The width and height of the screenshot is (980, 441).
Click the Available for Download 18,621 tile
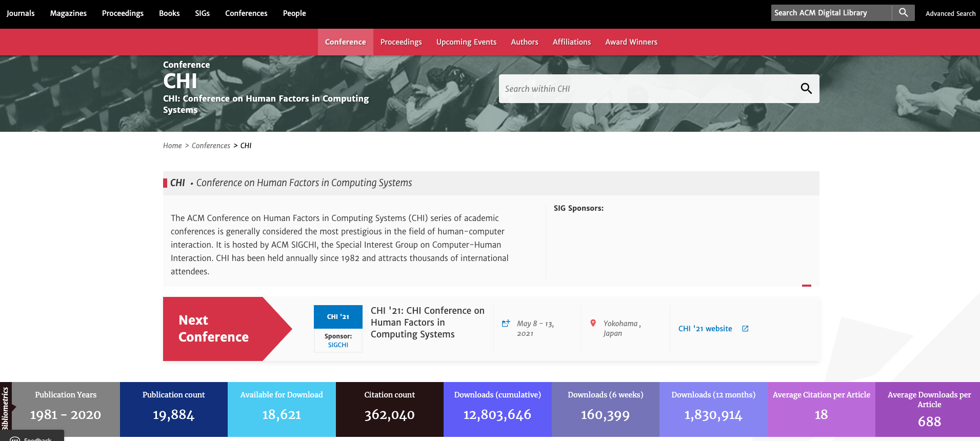tap(282, 409)
